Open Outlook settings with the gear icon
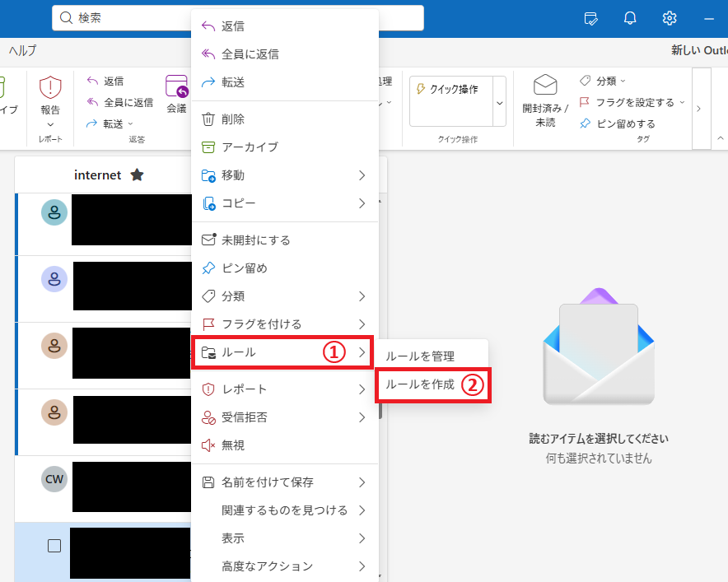The width and height of the screenshot is (728, 582). [670, 17]
